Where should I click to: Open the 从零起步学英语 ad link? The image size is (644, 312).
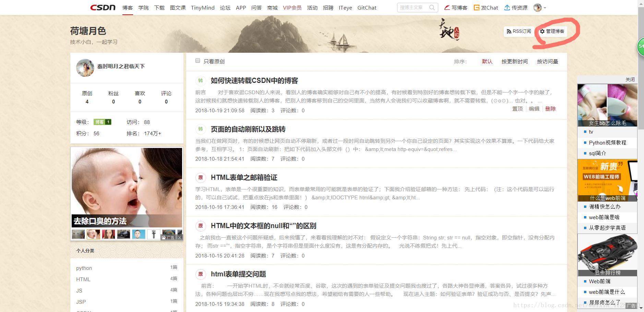tap(607, 228)
